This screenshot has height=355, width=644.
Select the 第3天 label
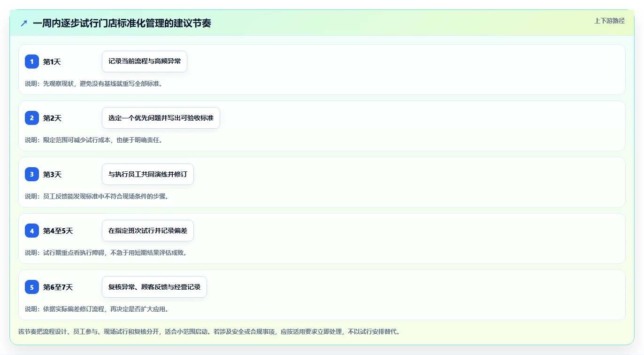tap(52, 174)
